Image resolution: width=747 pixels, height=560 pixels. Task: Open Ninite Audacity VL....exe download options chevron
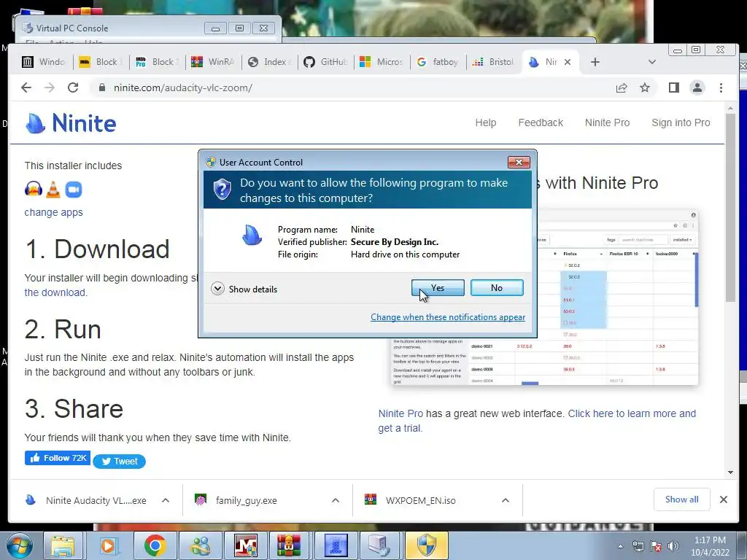click(x=166, y=500)
